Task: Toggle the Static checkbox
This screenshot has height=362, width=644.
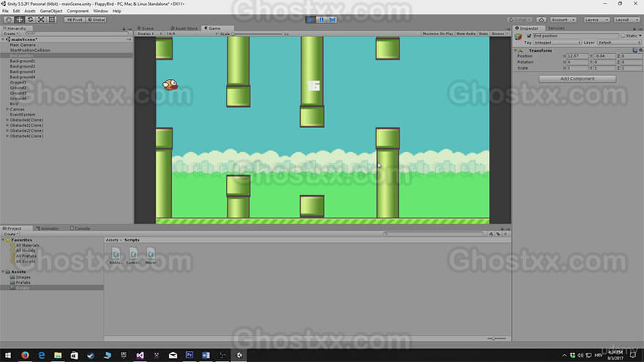Action: (623, 36)
